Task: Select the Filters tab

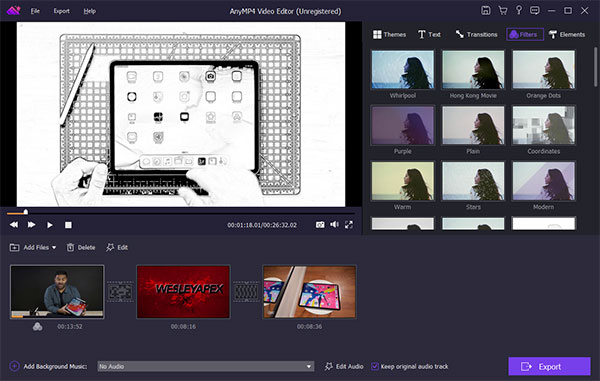Action: pyautogui.click(x=525, y=34)
